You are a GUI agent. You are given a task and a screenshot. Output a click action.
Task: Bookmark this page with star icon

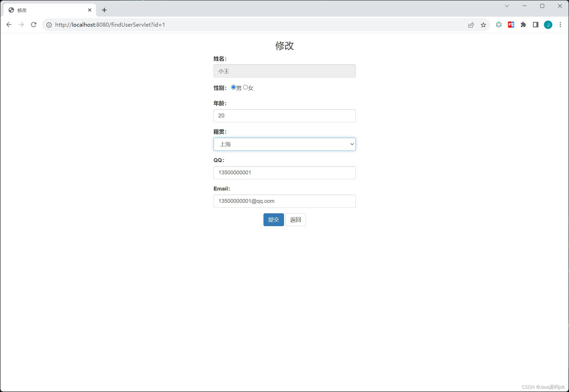[x=483, y=25]
